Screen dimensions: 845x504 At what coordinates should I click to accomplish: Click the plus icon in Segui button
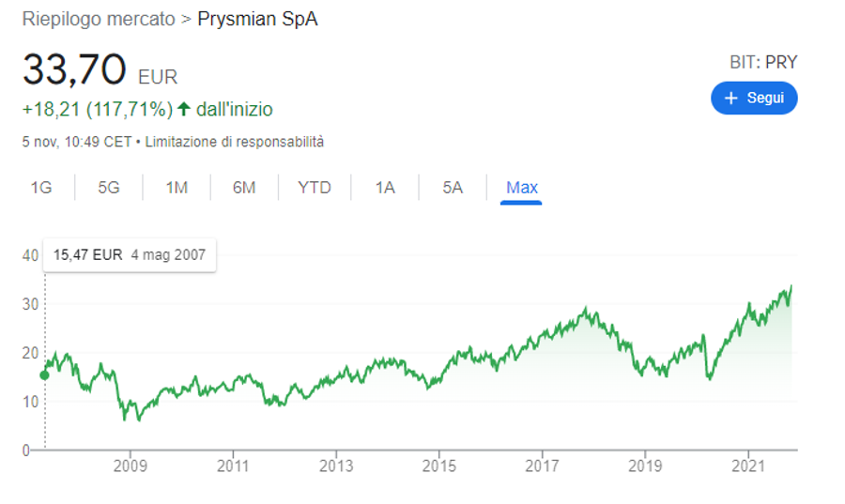tap(730, 98)
